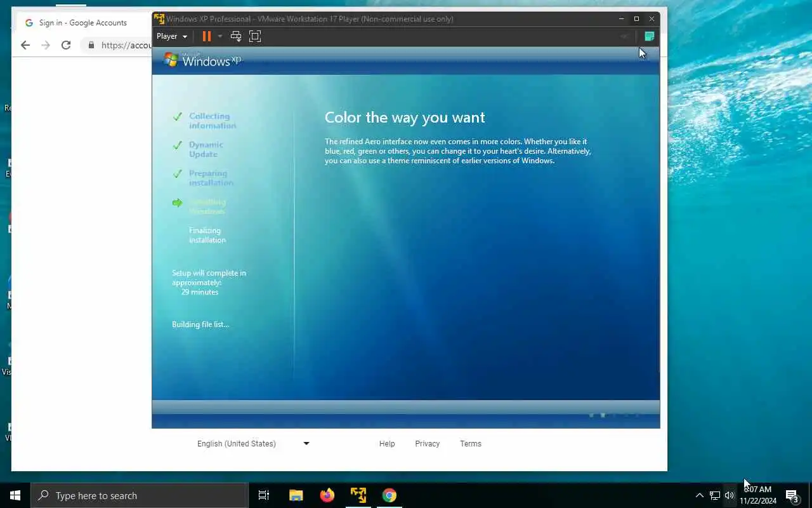Click 'Finalizing installation' setup step

click(x=207, y=235)
